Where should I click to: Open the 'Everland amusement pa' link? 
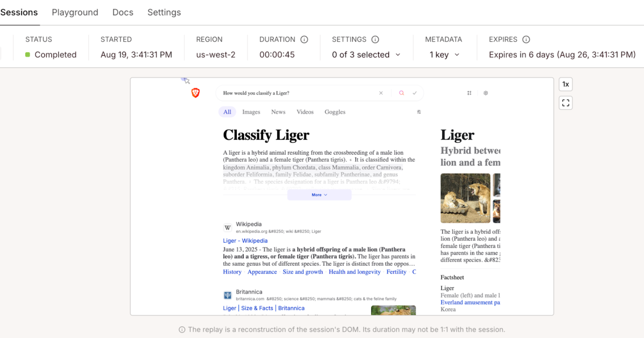[x=470, y=302]
